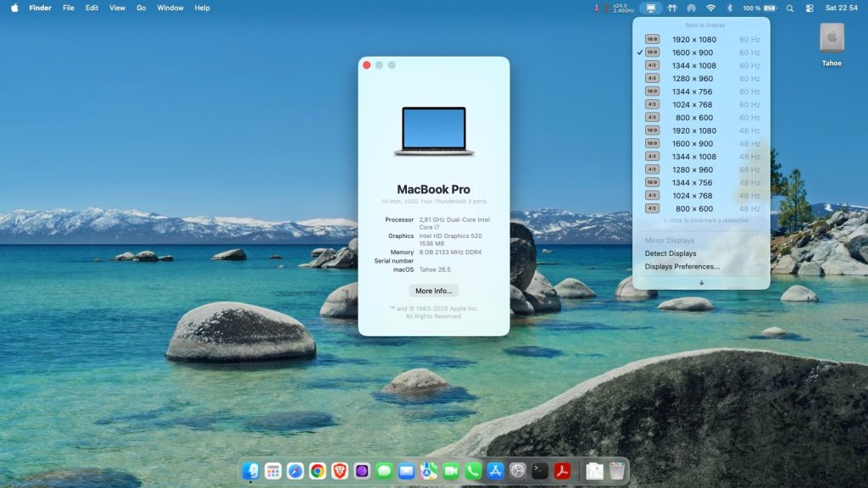Choose 1280 × 960 at 48 Hz
The image size is (868, 488).
(x=701, y=169)
